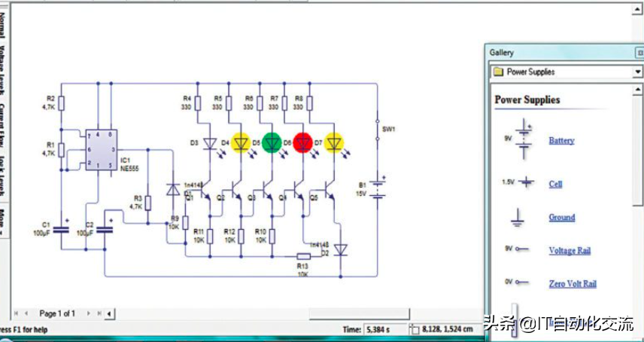This screenshot has height=342, width=644.
Task: Go to the previous page
Action: (x=26, y=313)
